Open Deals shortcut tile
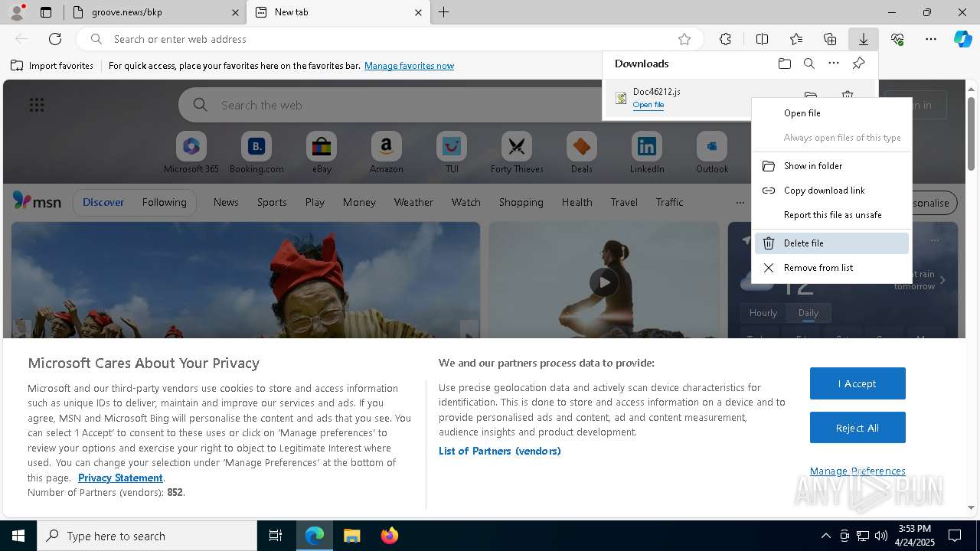Viewport: 980px width, 551px height. point(582,152)
